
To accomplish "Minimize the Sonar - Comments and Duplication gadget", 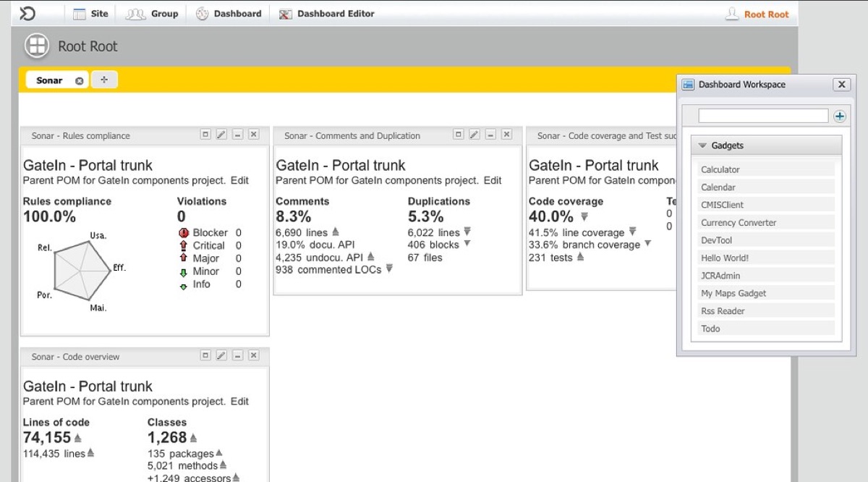I will (490, 135).
